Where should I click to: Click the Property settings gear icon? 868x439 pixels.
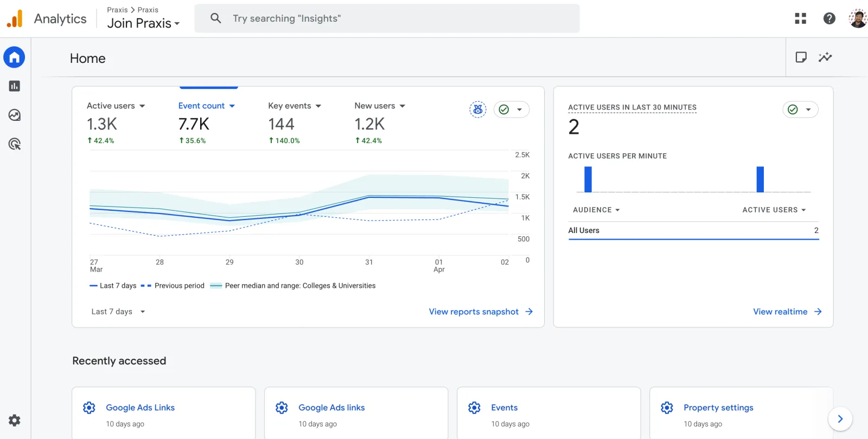click(x=667, y=408)
